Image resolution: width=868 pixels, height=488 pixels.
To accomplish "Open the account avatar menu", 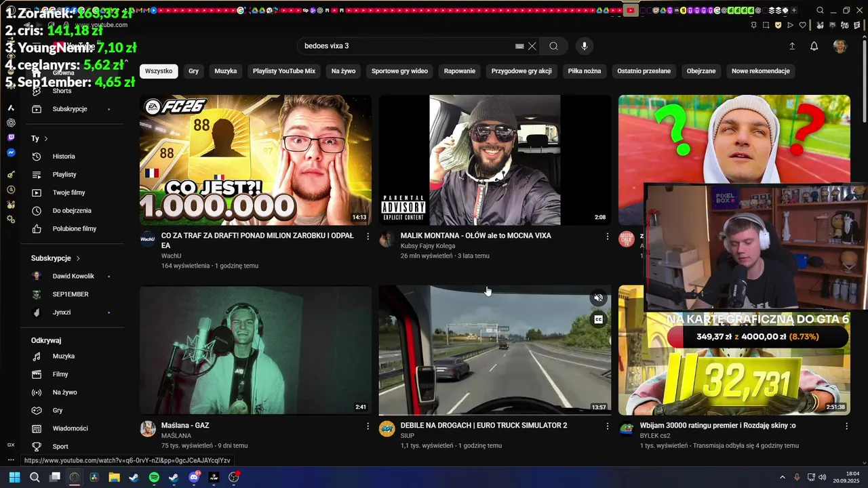I will click(840, 46).
